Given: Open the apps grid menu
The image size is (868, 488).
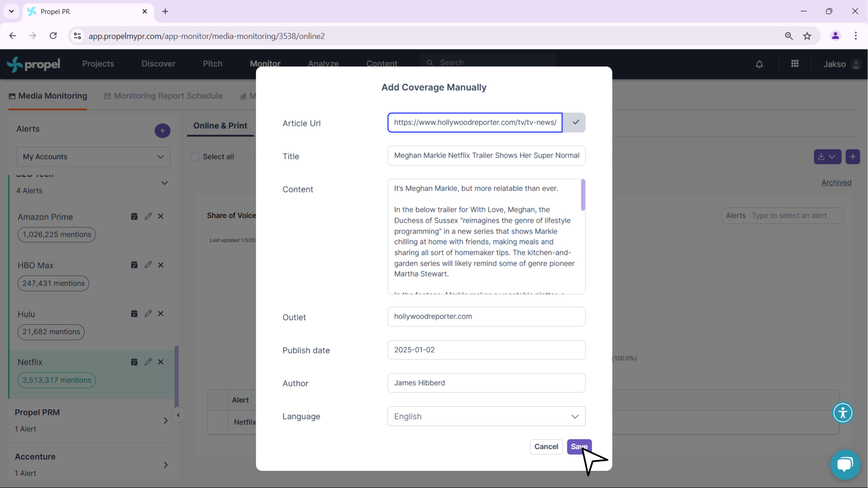Looking at the screenshot, I should click(x=795, y=64).
